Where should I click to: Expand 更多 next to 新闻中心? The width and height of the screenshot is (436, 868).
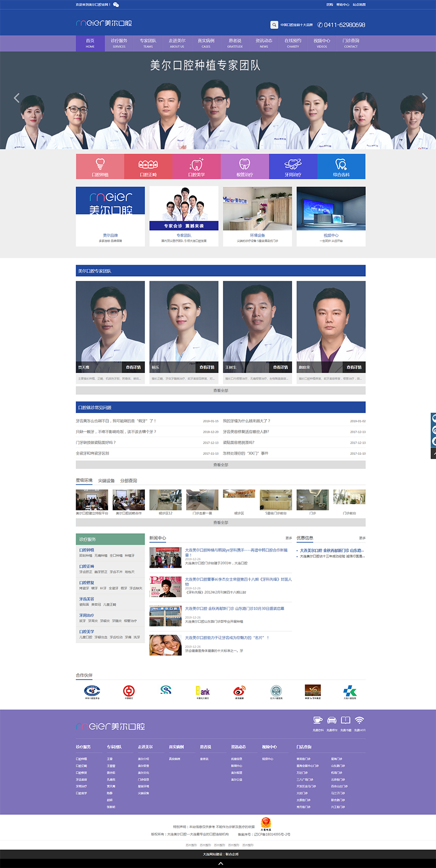pos(289,538)
